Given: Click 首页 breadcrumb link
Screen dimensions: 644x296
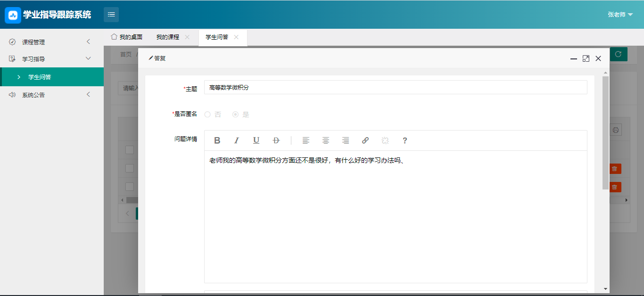Looking at the screenshot, I should (126, 54).
